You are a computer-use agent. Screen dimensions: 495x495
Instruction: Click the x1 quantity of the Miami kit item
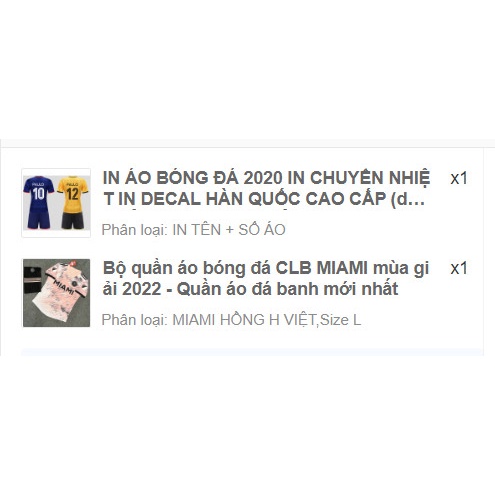459,269
